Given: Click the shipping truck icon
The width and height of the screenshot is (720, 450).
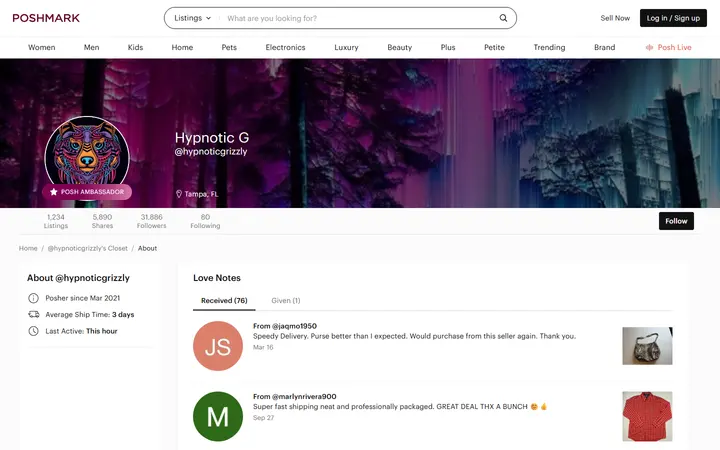Looking at the screenshot, I should [34, 315].
